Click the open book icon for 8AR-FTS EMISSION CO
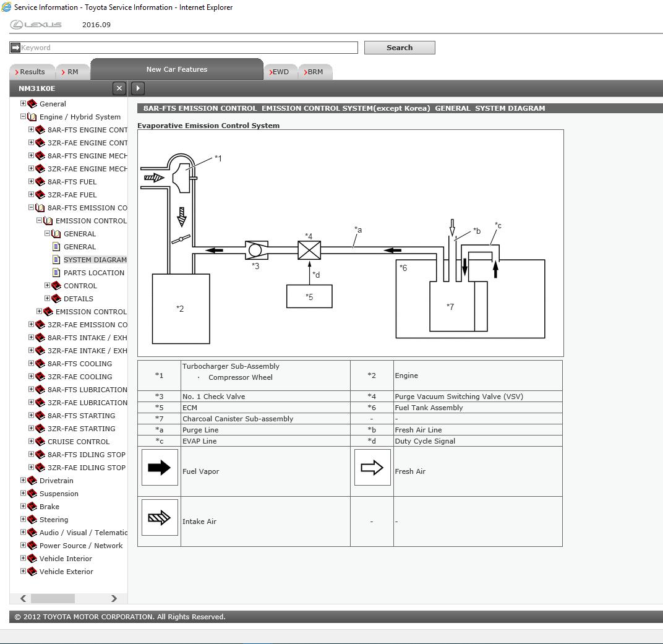This screenshot has height=644, width=663. click(40, 208)
